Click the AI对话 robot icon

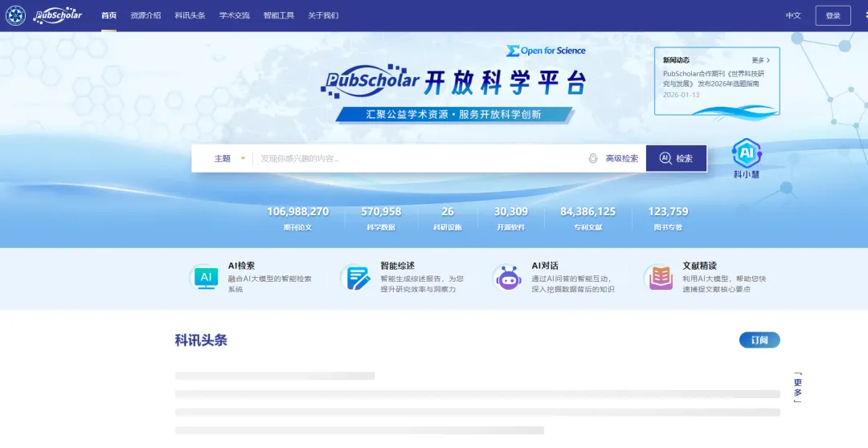[508, 278]
